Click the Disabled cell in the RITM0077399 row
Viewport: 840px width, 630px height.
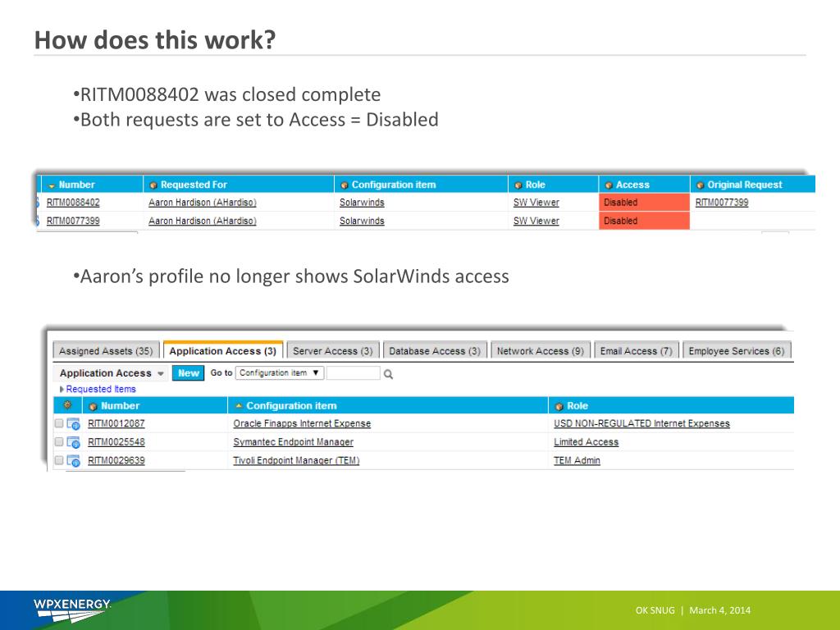tap(644, 221)
